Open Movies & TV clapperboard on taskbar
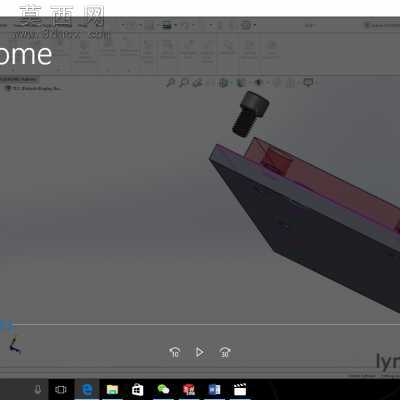 pyautogui.click(x=240, y=389)
